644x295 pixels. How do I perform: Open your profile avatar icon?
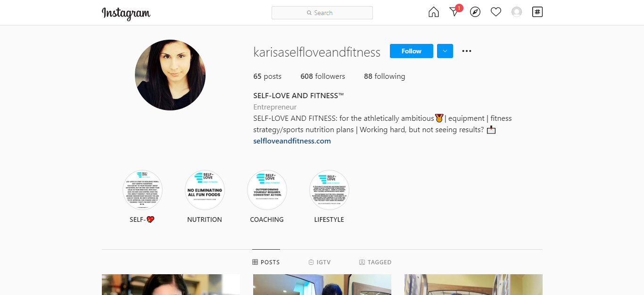tap(517, 12)
